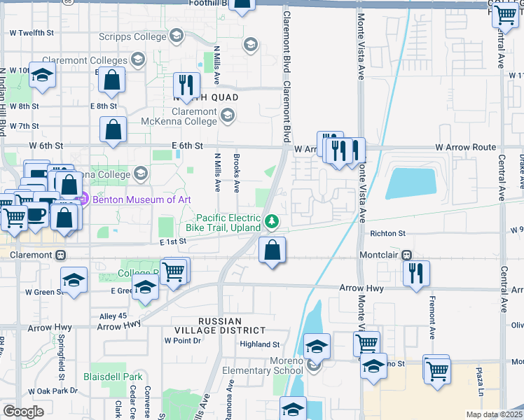The height and width of the screenshot is (420, 524).
Task: Click the shopping cart marker on Monte Vista Ave
Action: coord(366,345)
